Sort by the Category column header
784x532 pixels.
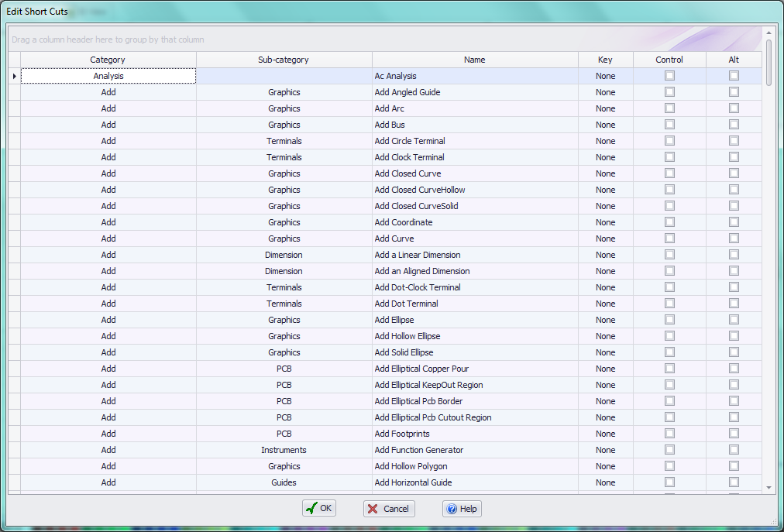108,60
